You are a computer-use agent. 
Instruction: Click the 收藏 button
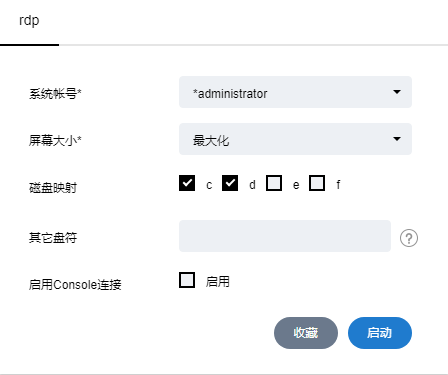[306, 333]
